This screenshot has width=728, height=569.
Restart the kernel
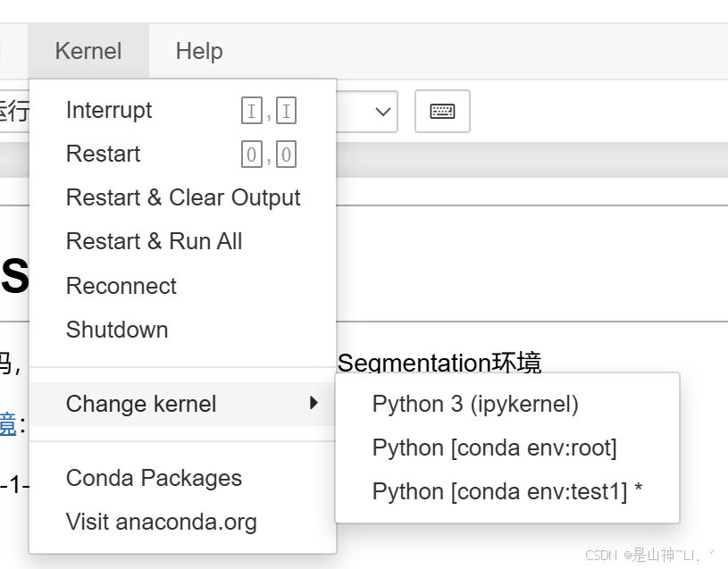pos(103,154)
